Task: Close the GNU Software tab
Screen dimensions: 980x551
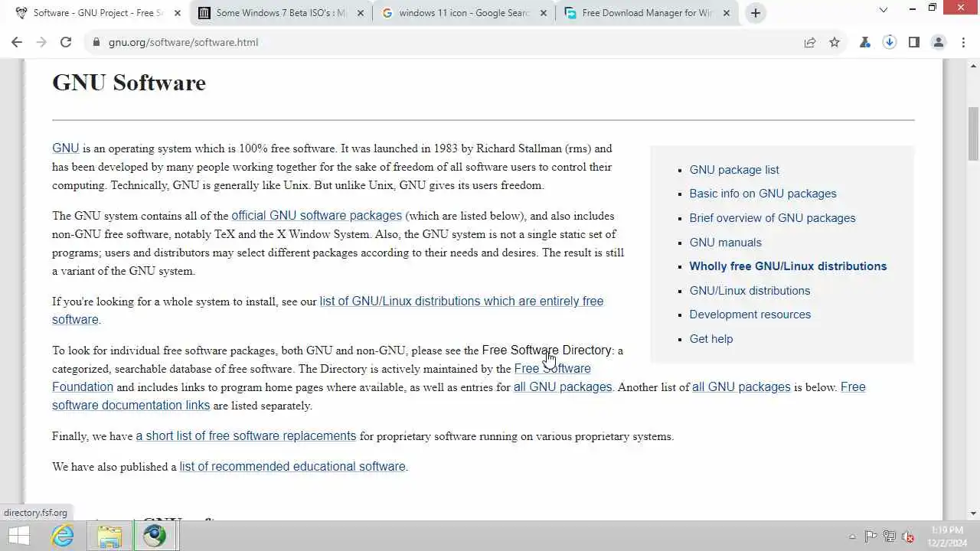Action: tap(178, 13)
